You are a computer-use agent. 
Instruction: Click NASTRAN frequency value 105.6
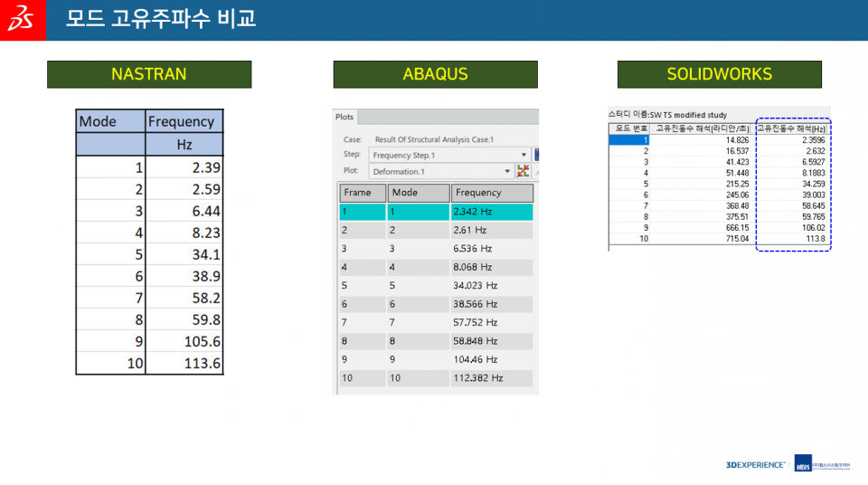pyautogui.click(x=202, y=341)
